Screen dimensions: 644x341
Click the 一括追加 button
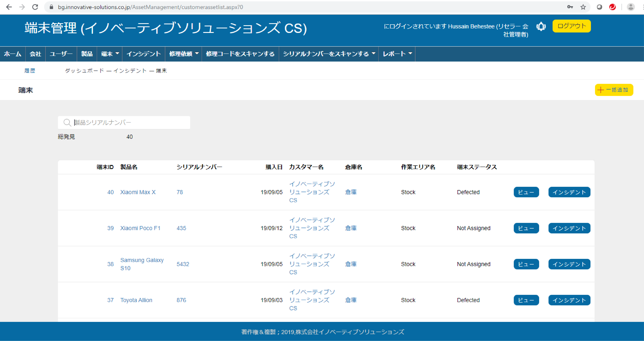pos(614,90)
